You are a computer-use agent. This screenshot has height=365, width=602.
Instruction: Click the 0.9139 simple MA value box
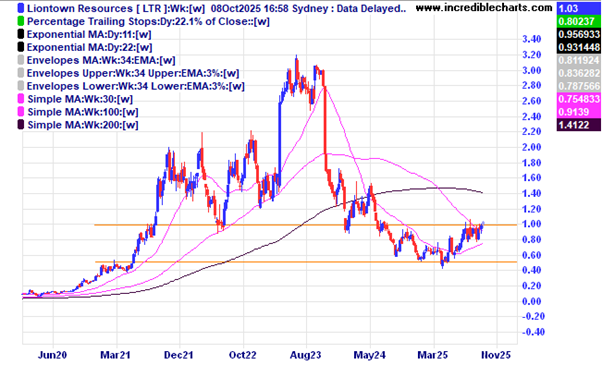click(x=579, y=112)
